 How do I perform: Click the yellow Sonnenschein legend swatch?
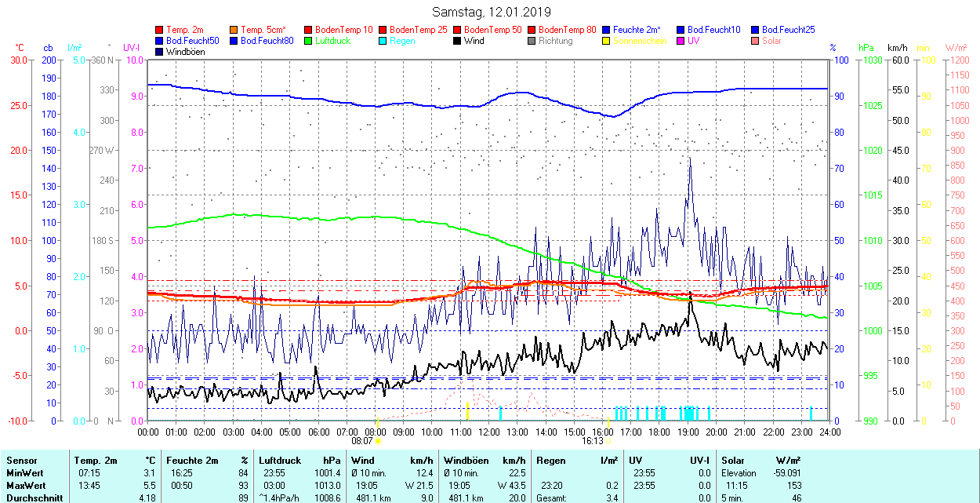click(x=607, y=41)
